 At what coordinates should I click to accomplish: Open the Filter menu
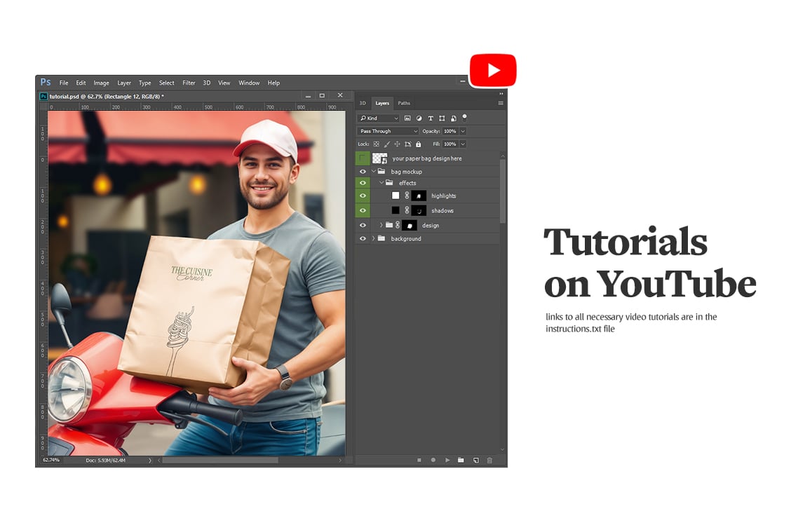[189, 83]
